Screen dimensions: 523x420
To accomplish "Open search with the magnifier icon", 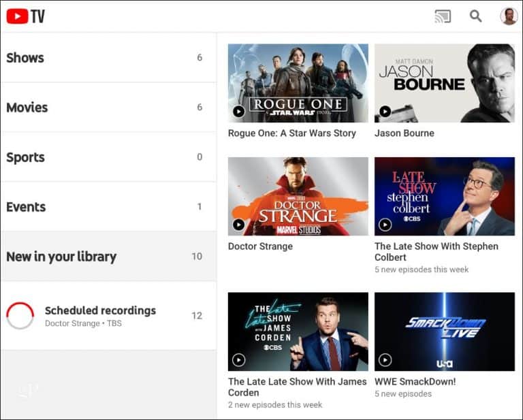I will pos(476,16).
